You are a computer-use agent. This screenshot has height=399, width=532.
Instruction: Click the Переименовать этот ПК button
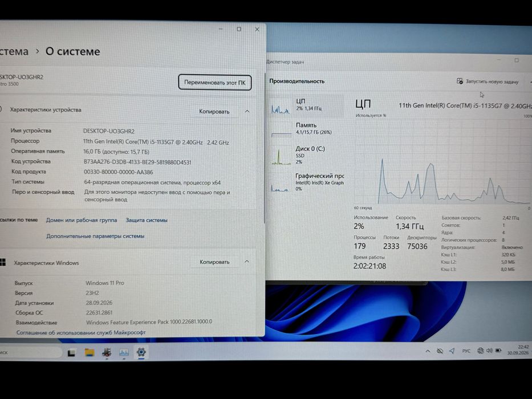point(215,83)
